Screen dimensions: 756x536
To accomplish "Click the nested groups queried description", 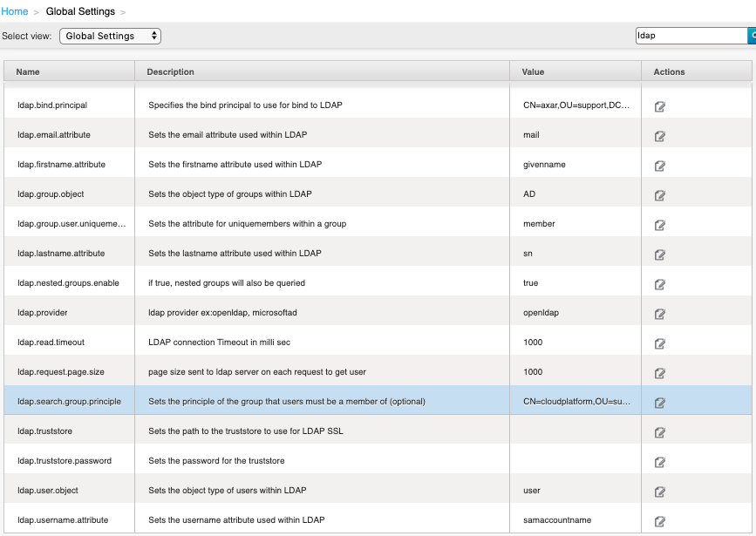I will coord(227,283).
